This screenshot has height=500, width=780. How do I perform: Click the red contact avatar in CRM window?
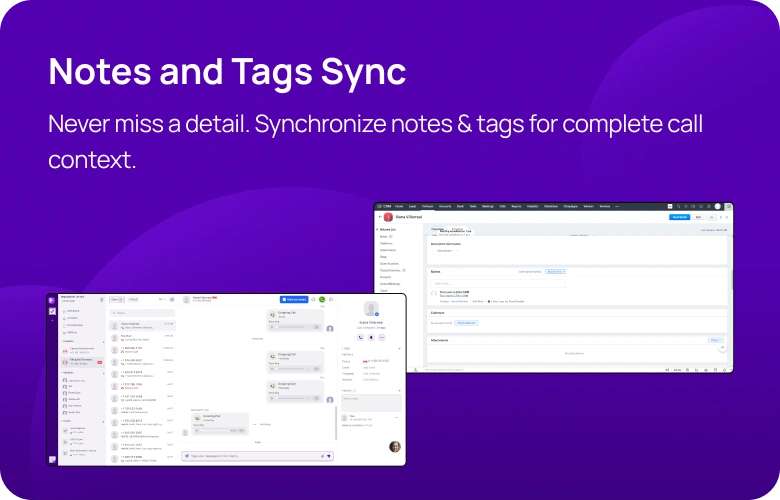pos(389,217)
